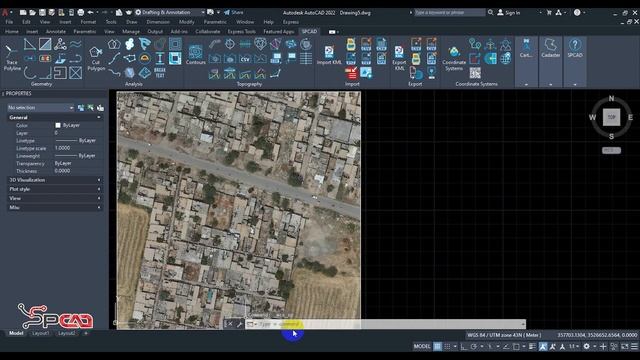Screen dimensions: 640x360
Task: Click the CSV icon in Topography panel
Action: tap(245, 59)
